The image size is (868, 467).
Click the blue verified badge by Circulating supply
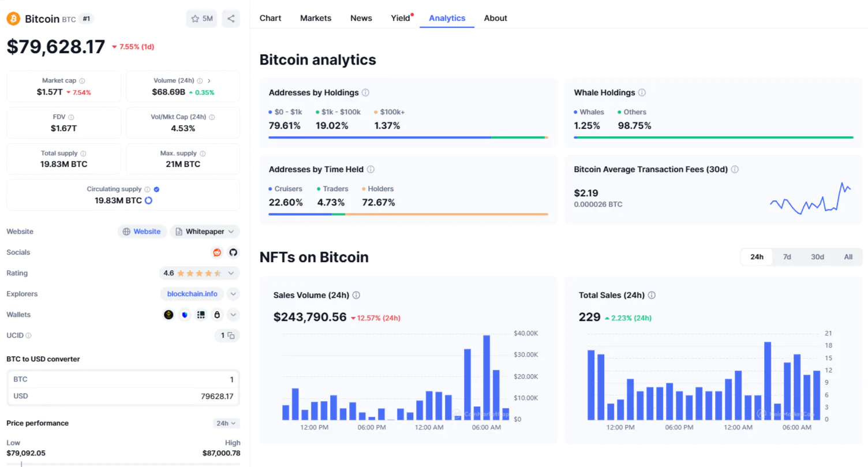(157, 189)
